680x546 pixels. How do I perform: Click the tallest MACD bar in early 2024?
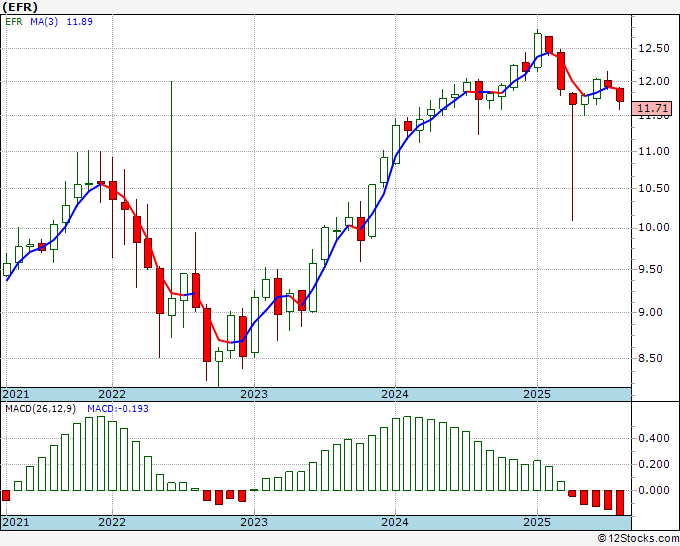(x=407, y=454)
